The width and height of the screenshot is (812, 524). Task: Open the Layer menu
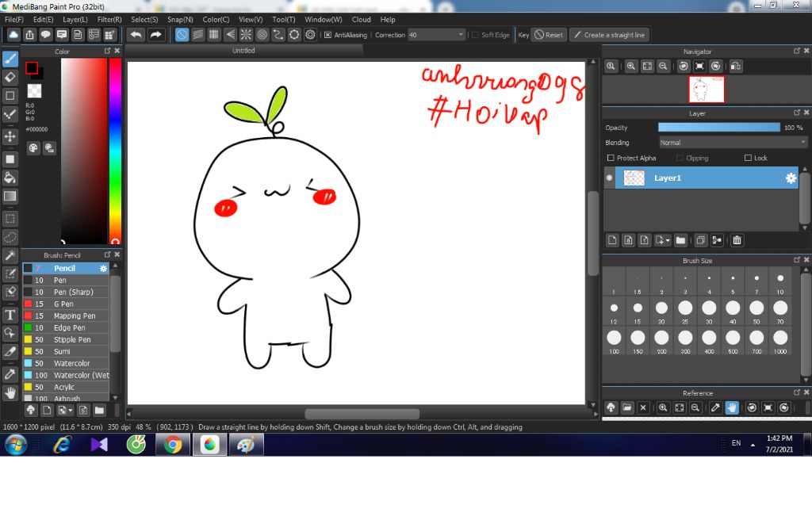[x=75, y=19]
